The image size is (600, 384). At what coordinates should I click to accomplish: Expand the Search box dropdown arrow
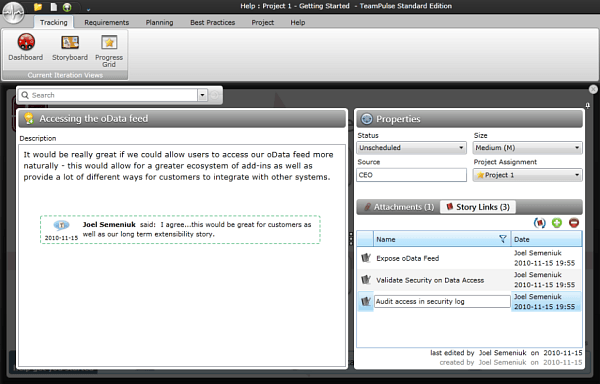tap(202, 95)
